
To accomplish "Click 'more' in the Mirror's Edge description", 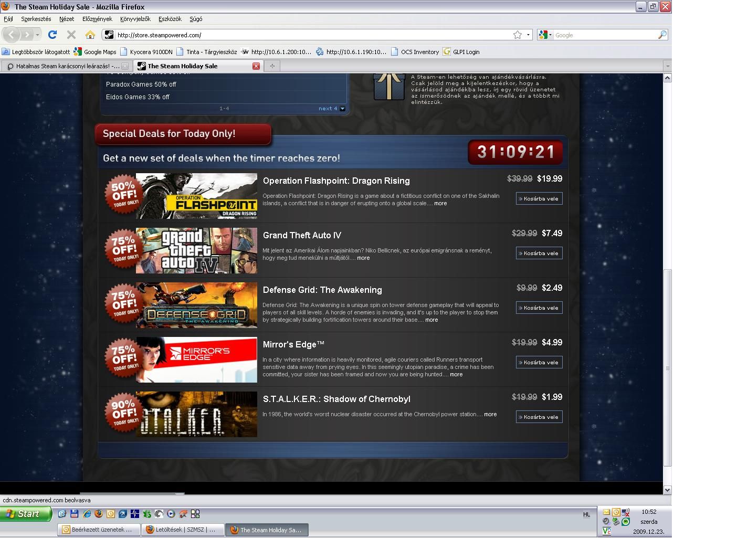I will click(x=456, y=374).
